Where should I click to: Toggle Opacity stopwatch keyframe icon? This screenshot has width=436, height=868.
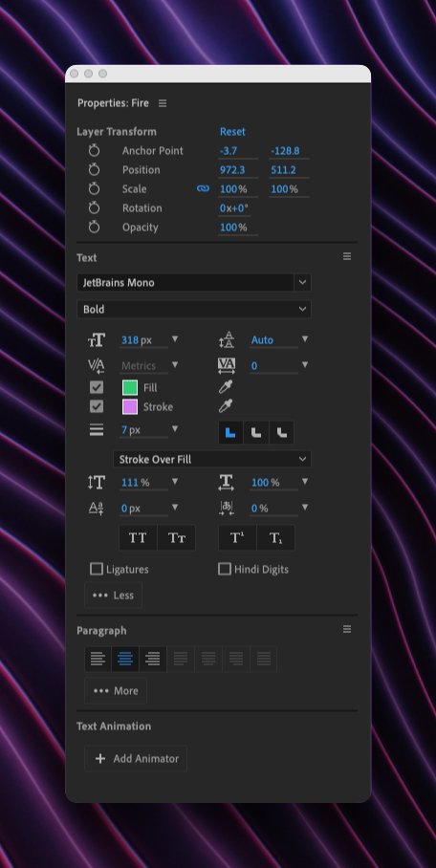click(95, 227)
